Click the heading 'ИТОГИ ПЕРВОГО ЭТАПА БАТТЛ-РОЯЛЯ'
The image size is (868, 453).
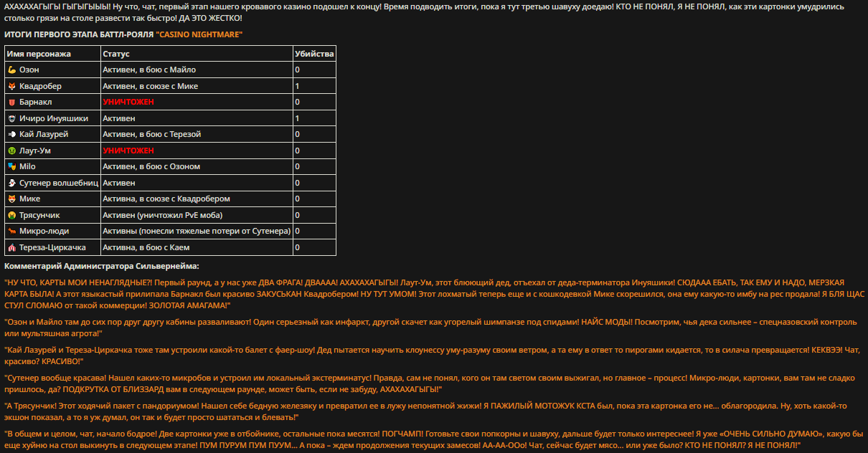[x=78, y=34]
